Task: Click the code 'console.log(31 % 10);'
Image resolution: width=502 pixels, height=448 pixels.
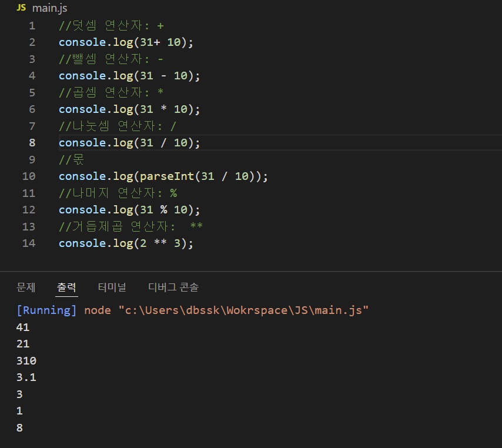Action: pyautogui.click(x=129, y=210)
